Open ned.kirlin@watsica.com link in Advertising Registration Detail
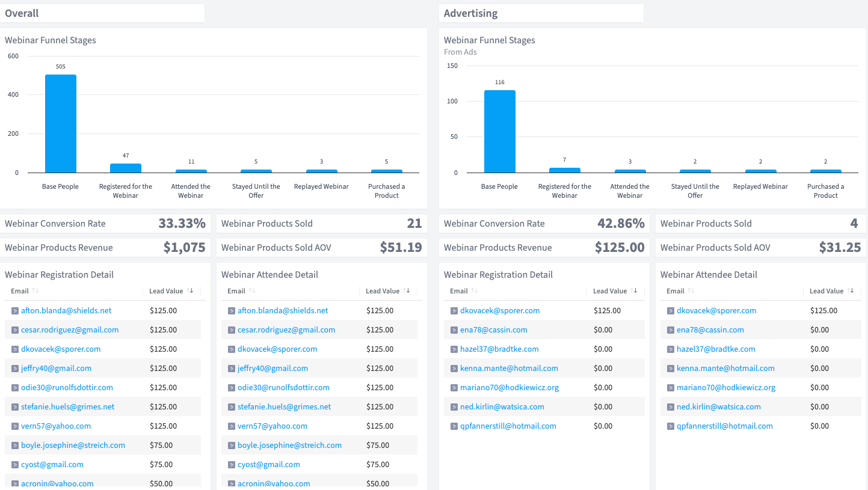The image size is (868, 490). [x=502, y=407]
